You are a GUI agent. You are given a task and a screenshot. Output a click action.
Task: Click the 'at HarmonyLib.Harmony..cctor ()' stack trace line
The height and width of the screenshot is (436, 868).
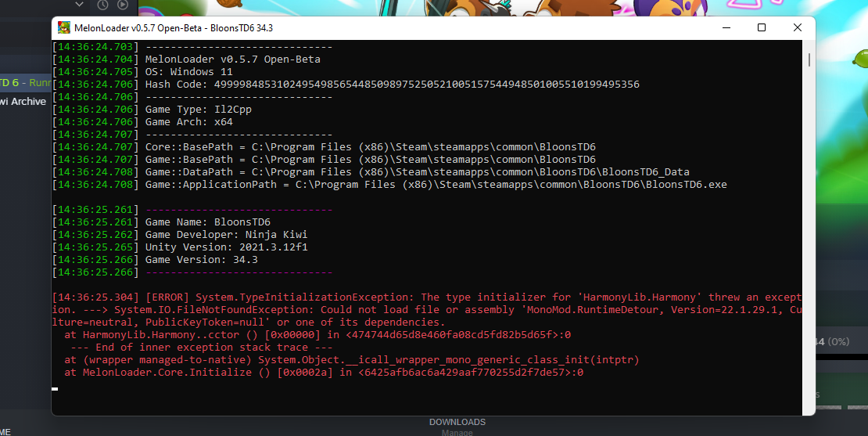[x=317, y=334]
